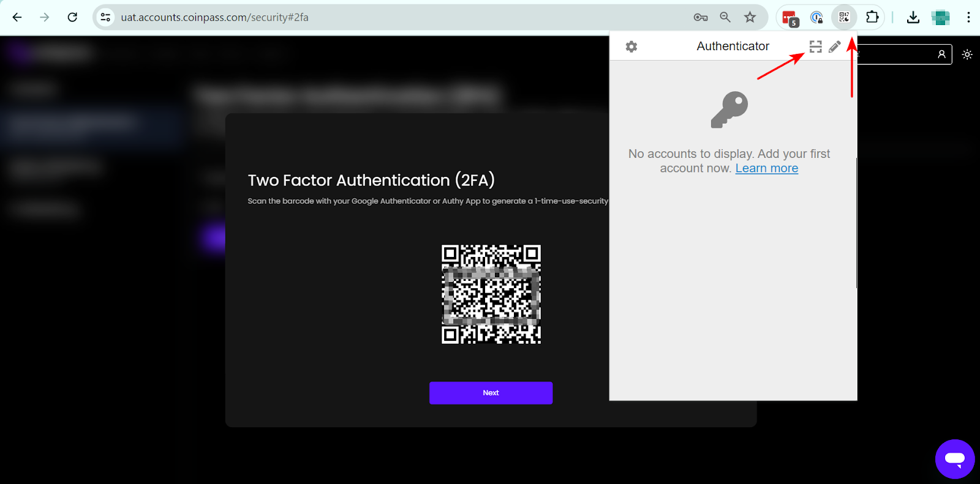
Task: Click the 2FA QR code image
Action: click(x=491, y=294)
